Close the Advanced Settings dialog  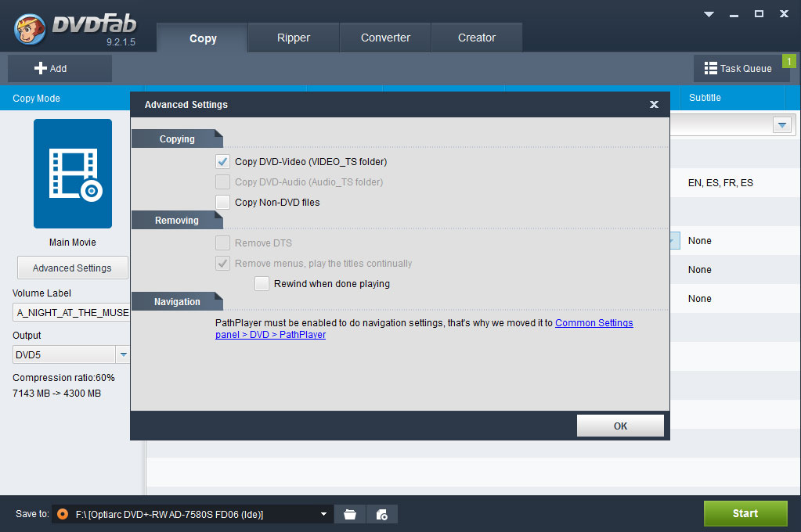[654, 105]
